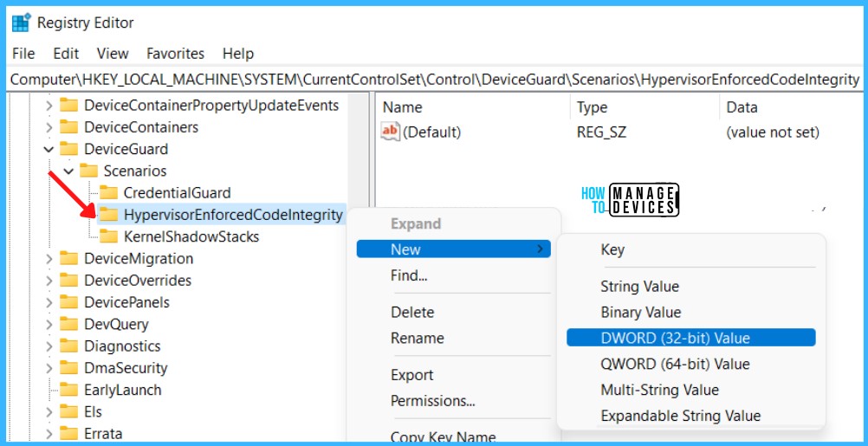Open the Edit menu
868x446 pixels.
(x=66, y=54)
